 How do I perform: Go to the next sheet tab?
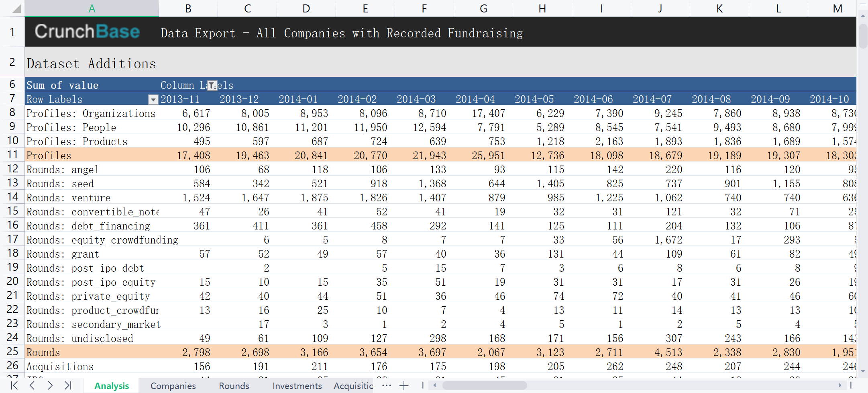[50, 386]
